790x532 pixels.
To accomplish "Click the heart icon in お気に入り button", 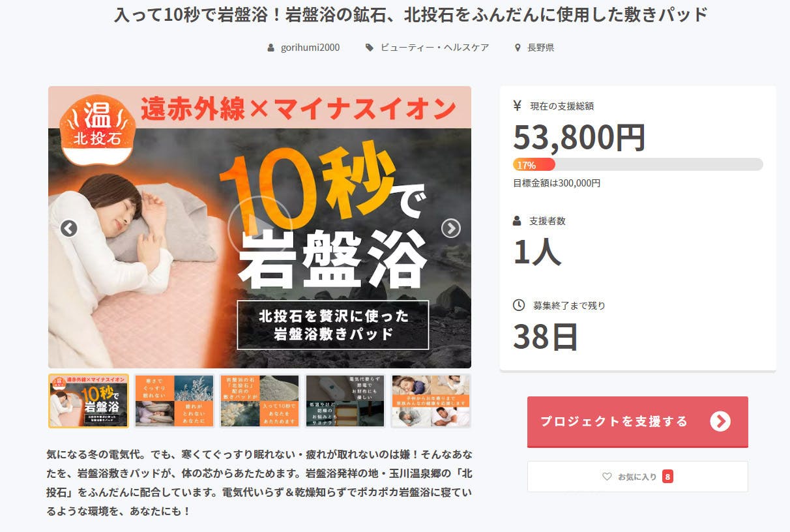I will coord(607,477).
